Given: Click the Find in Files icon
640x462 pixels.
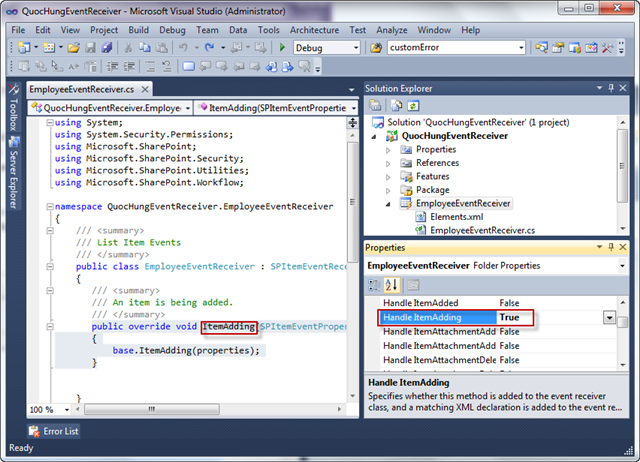Looking at the screenshot, I should tap(376, 48).
